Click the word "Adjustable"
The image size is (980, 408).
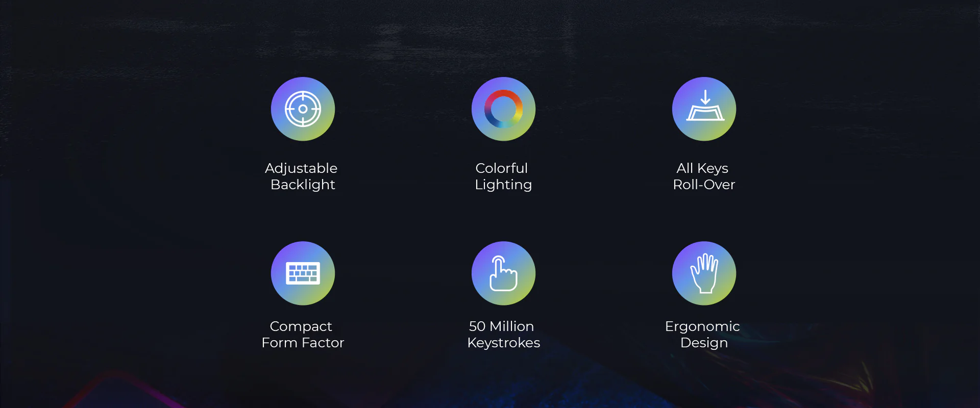(301, 168)
